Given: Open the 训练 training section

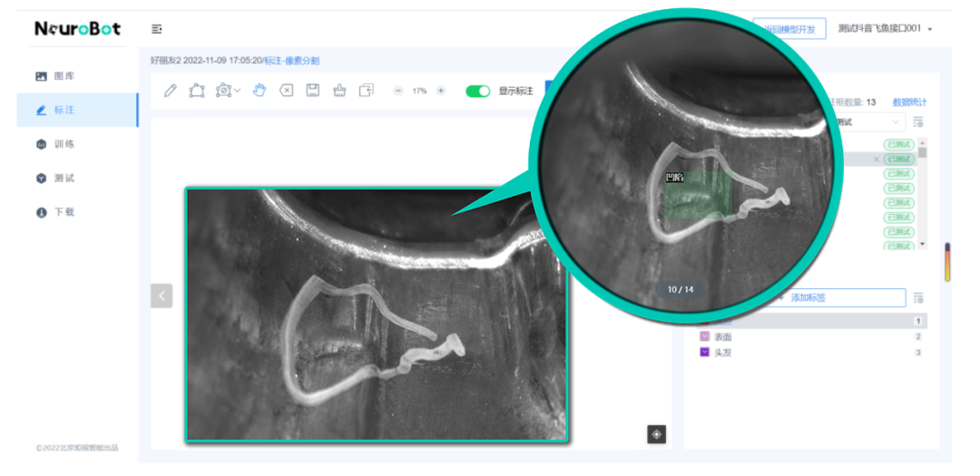Looking at the screenshot, I should point(77,144).
